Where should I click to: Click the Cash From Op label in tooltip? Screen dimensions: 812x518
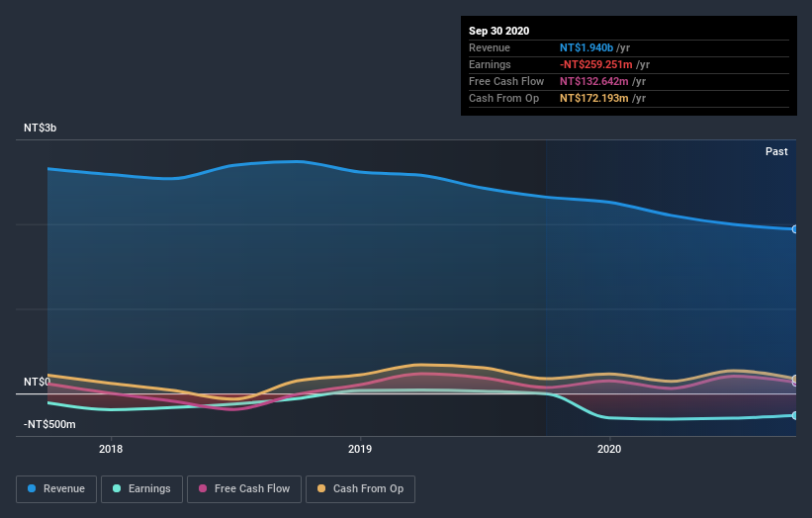pyautogui.click(x=503, y=98)
